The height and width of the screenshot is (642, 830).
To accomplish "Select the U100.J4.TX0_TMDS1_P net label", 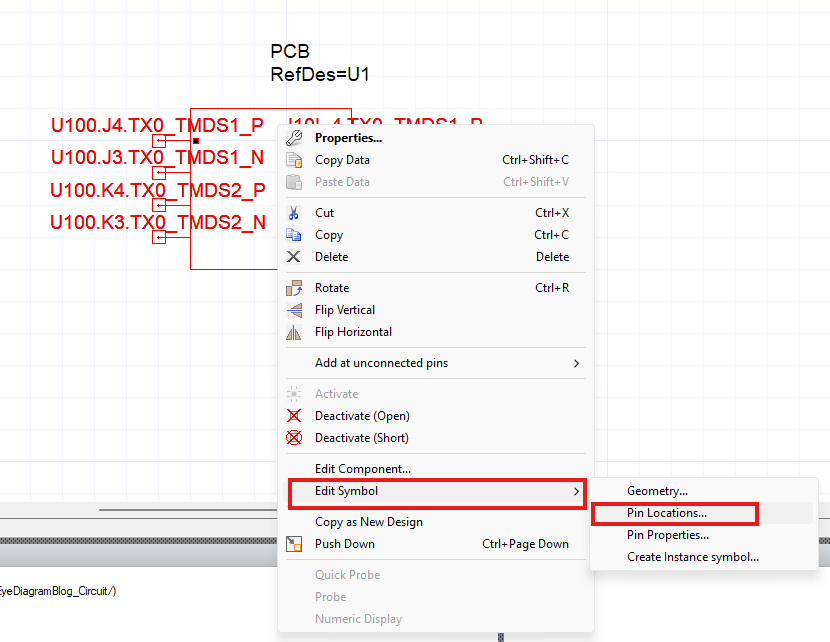I will pos(157,125).
